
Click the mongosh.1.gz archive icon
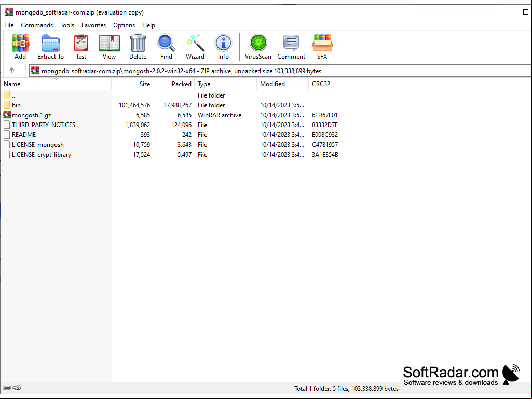pos(7,115)
